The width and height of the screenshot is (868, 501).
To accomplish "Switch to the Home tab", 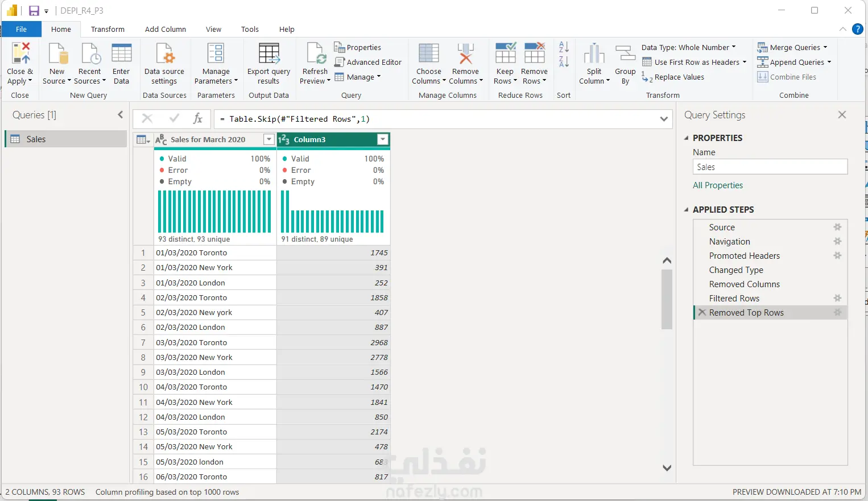I will click(x=61, y=29).
